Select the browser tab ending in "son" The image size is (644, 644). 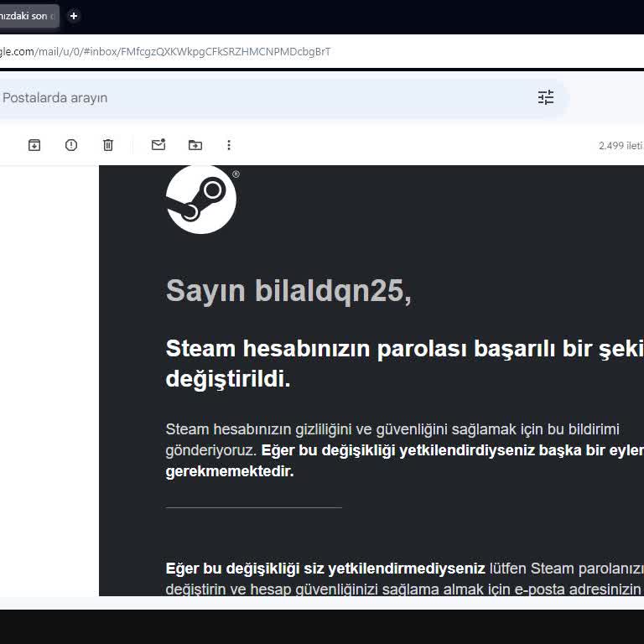tap(29, 16)
